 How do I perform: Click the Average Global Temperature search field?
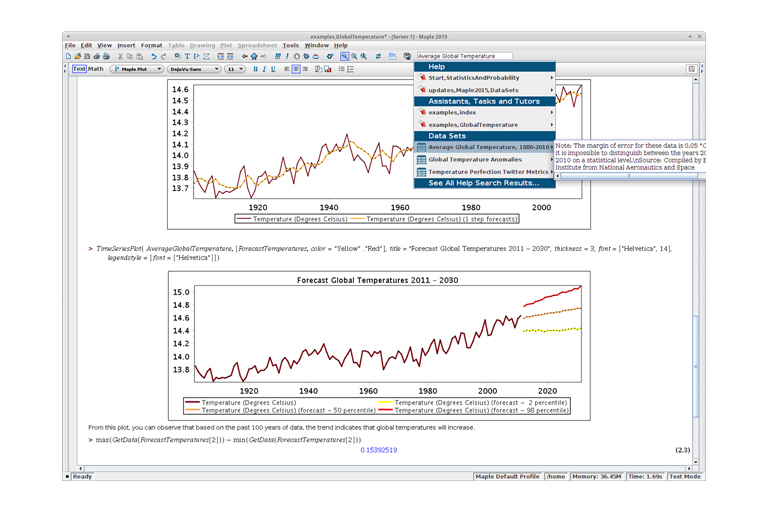(x=463, y=56)
